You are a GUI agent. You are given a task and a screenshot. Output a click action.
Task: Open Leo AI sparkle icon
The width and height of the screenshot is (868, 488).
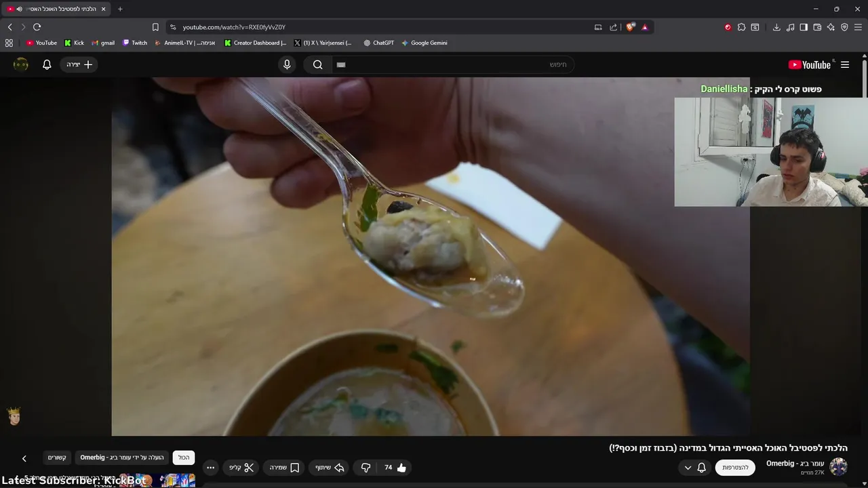point(831,27)
